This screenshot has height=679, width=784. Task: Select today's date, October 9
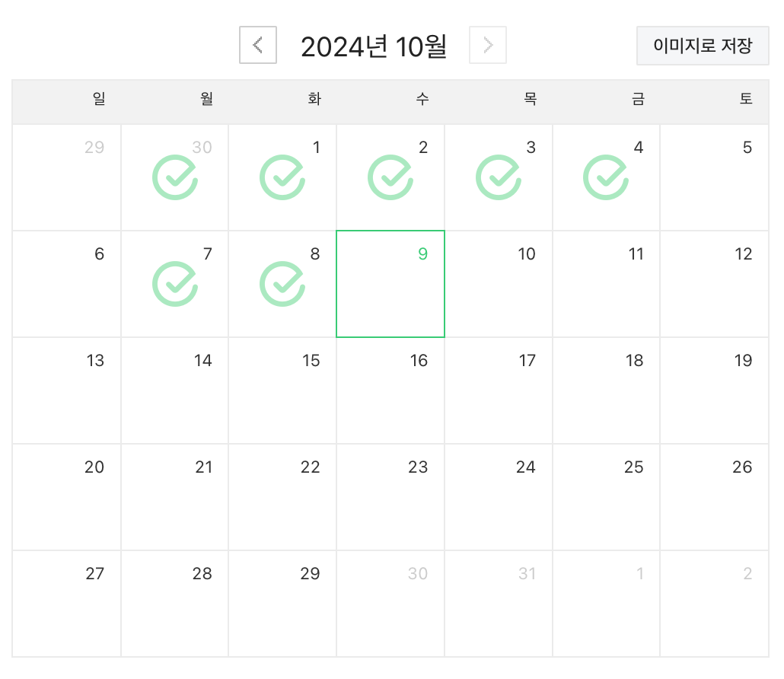click(x=390, y=284)
